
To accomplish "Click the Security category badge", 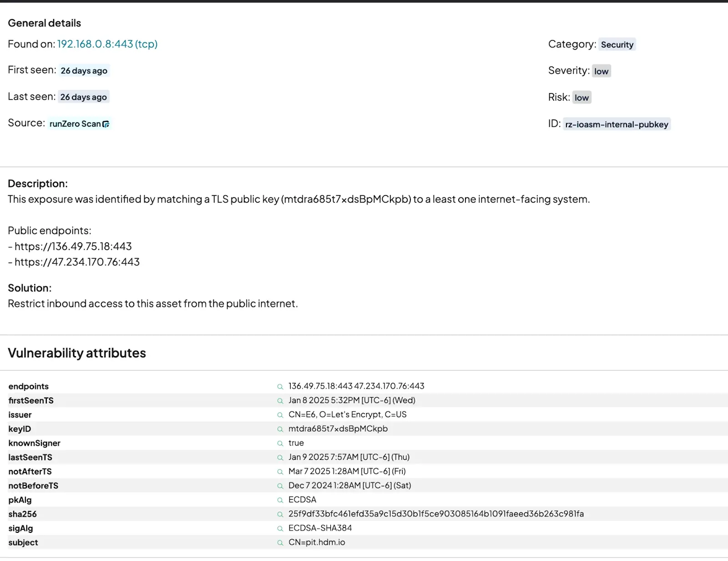I will (617, 45).
